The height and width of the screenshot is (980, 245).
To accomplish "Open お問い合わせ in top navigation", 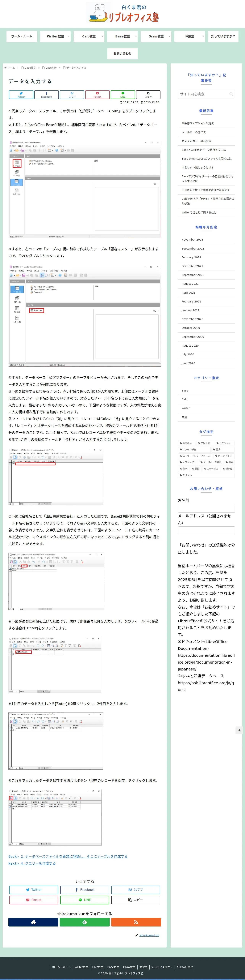I will click(x=122, y=54).
